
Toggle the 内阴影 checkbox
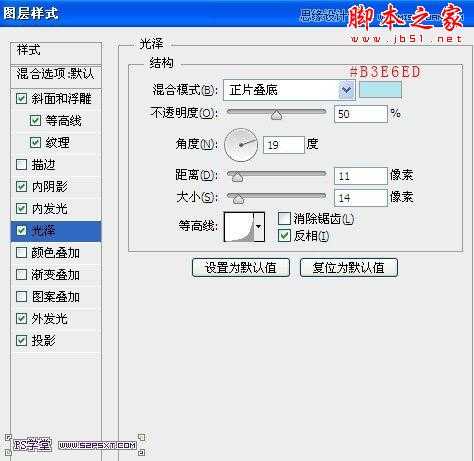(21, 186)
